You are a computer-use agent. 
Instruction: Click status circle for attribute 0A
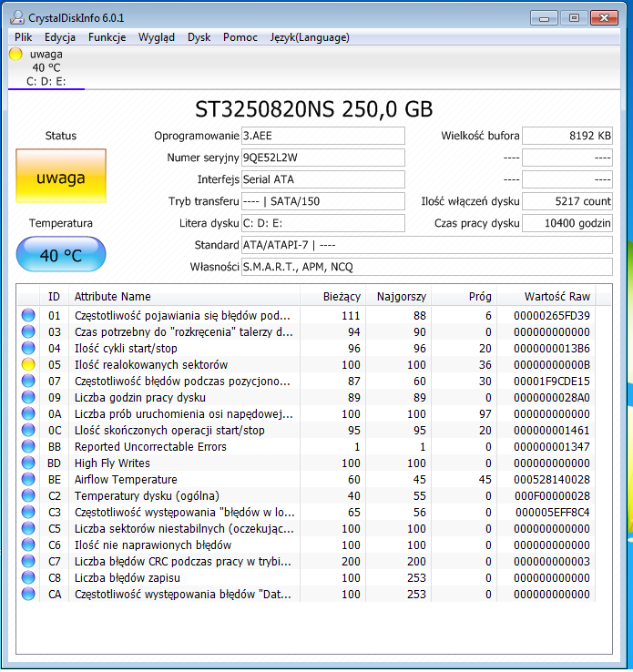tap(28, 413)
